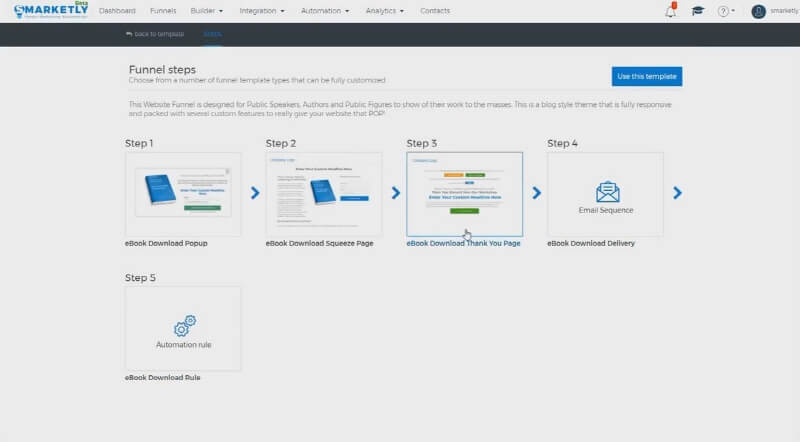The height and width of the screenshot is (442, 800).
Task: Click back to template link
Action: click(155, 34)
